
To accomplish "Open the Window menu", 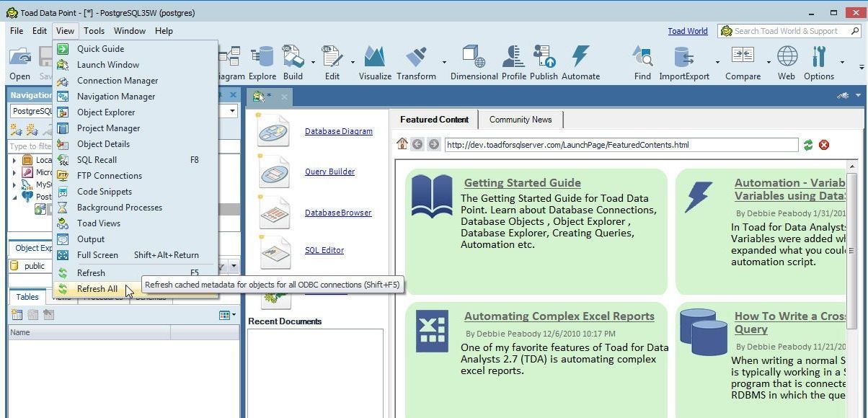I will point(130,31).
